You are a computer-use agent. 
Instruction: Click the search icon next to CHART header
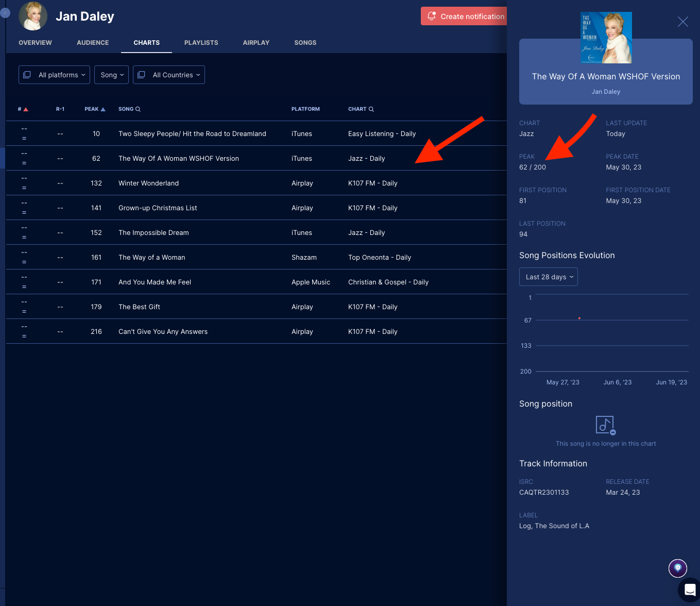tap(371, 109)
